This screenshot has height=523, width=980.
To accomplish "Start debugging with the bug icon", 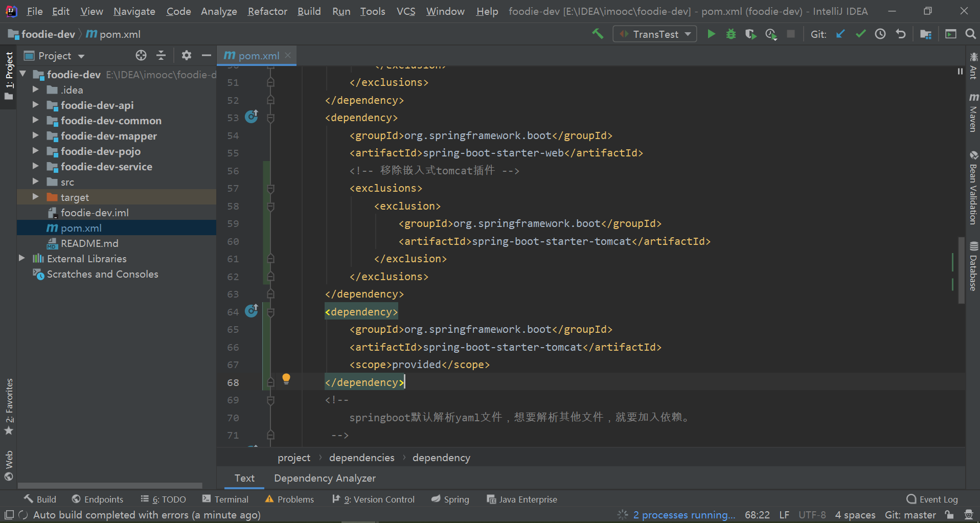I will 731,34.
